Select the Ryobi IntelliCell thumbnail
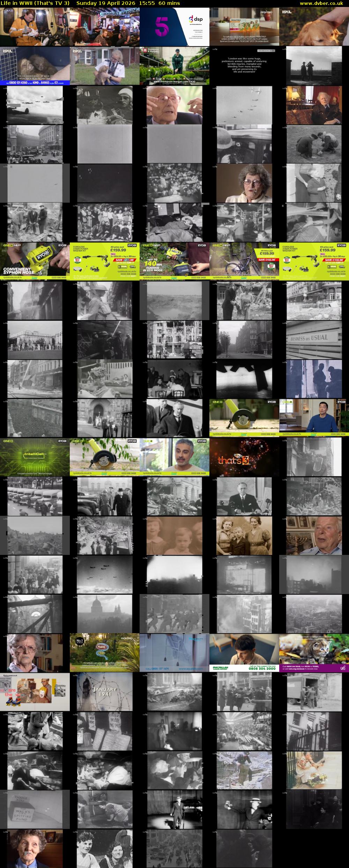Viewport: 349px width, 868px height. [35, 457]
